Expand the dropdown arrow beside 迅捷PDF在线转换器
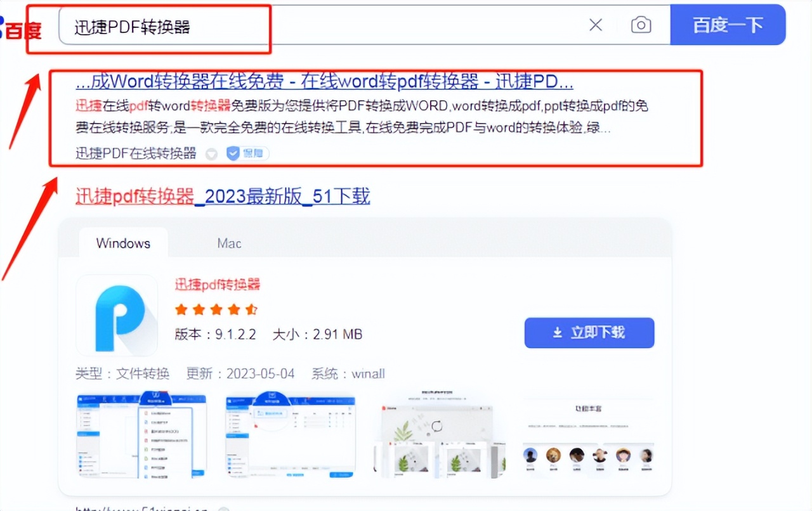Screen dimensions: 812x511 coord(212,154)
